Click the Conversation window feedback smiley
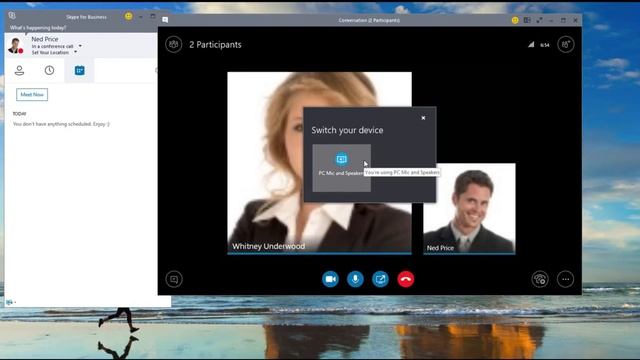Image resolution: width=640 pixels, height=360 pixels. [515, 20]
